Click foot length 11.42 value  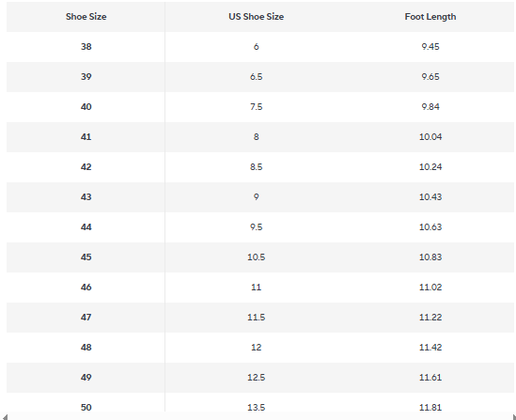[x=430, y=348]
